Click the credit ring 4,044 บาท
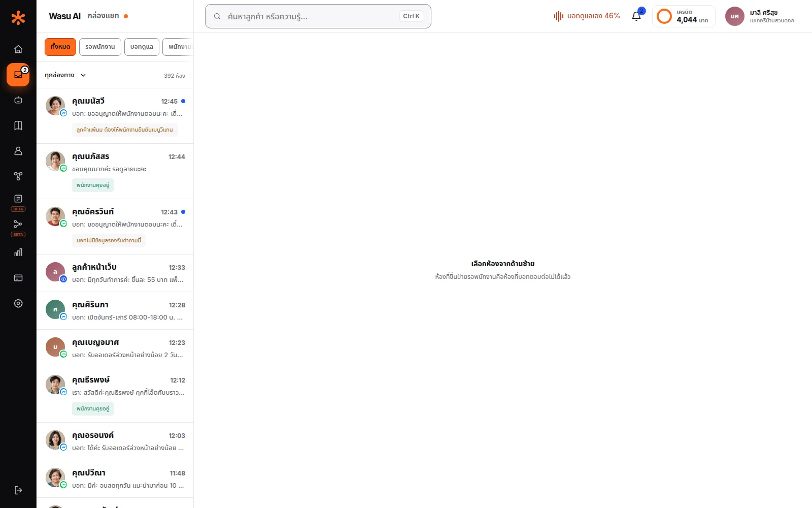812x508 pixels. tap(684, 16)
